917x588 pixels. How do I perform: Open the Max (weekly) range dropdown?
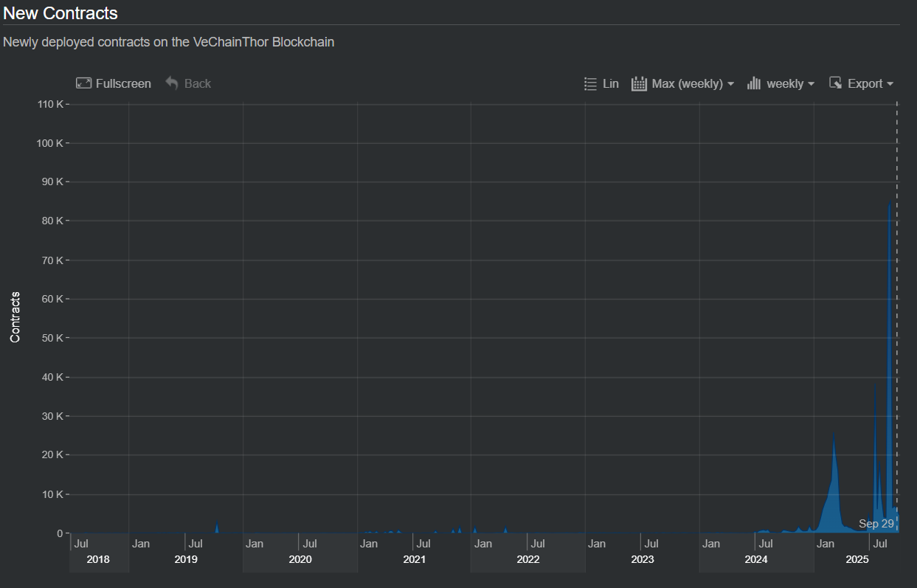coord(693,83)
